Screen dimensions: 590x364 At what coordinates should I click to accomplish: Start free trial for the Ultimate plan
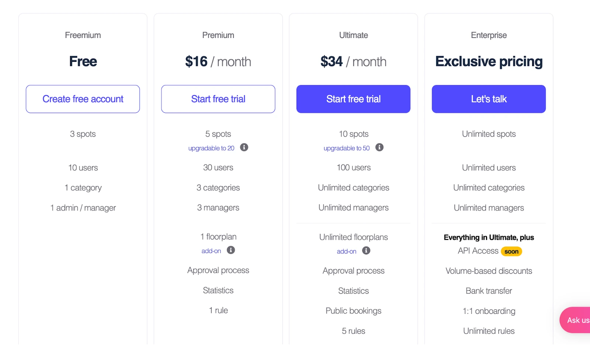[x=353, y=99]
